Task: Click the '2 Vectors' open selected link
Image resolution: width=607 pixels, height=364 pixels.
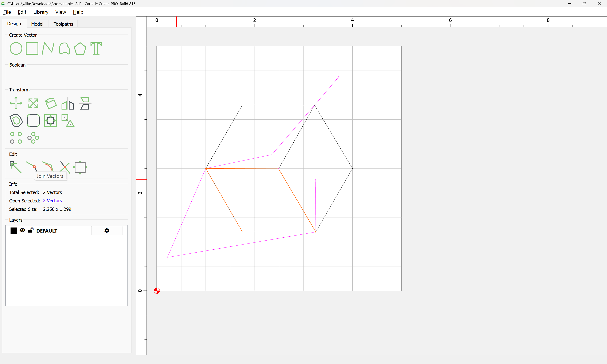Action: click(x=52, y=201)
